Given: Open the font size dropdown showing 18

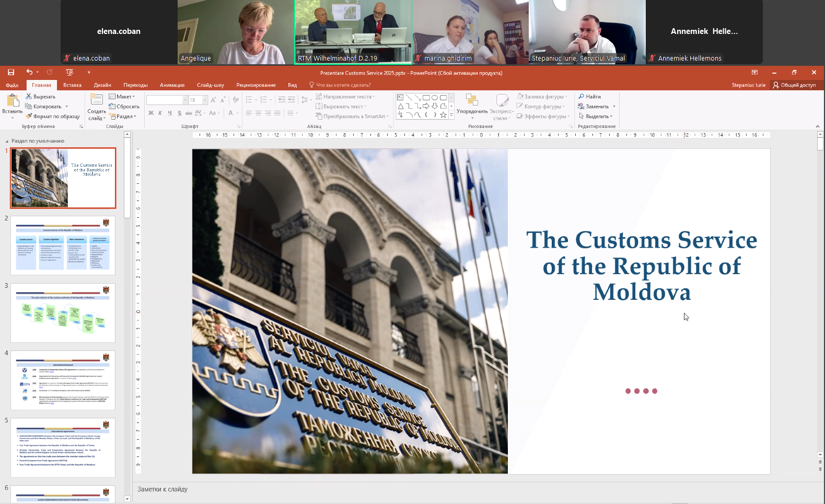Looking at the screenshot, I should (205, 100).
